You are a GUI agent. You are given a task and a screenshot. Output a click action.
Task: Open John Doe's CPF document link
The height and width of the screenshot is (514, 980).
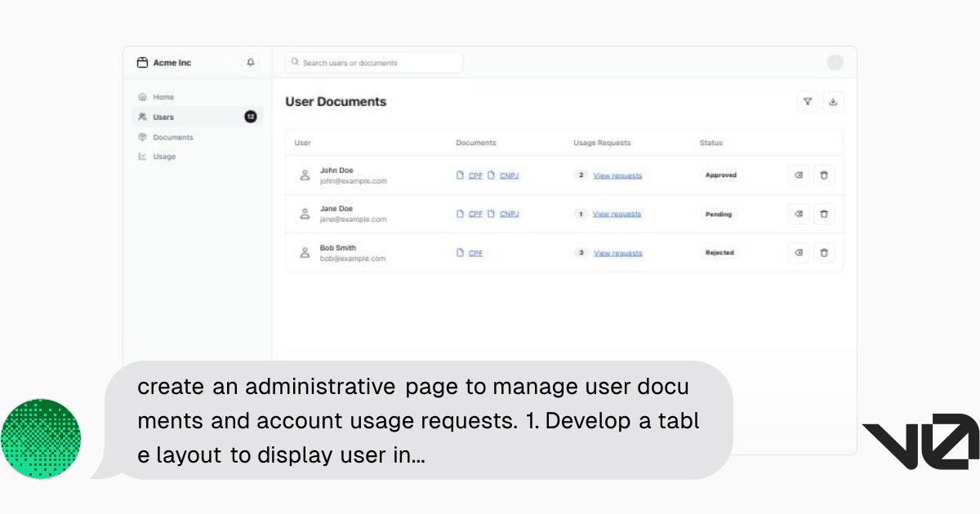pos(475,175)
